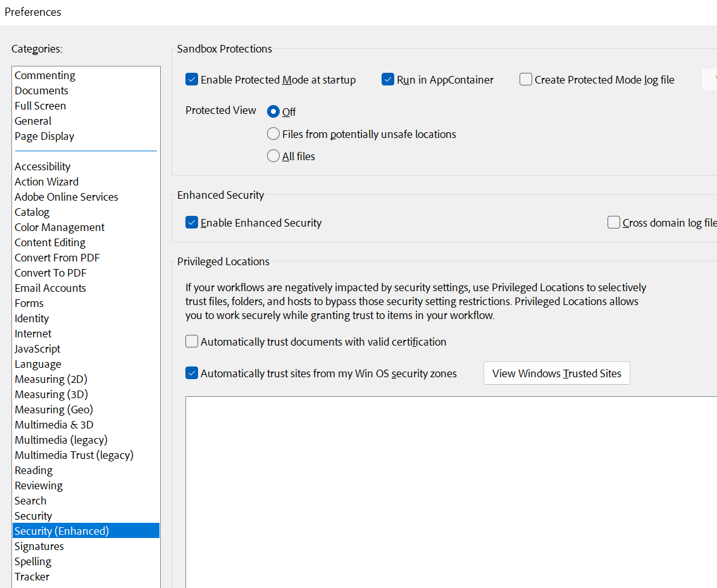Enable "Automatically trust documents with valid certification"
717x588 pixels.
tap(192, 341)
